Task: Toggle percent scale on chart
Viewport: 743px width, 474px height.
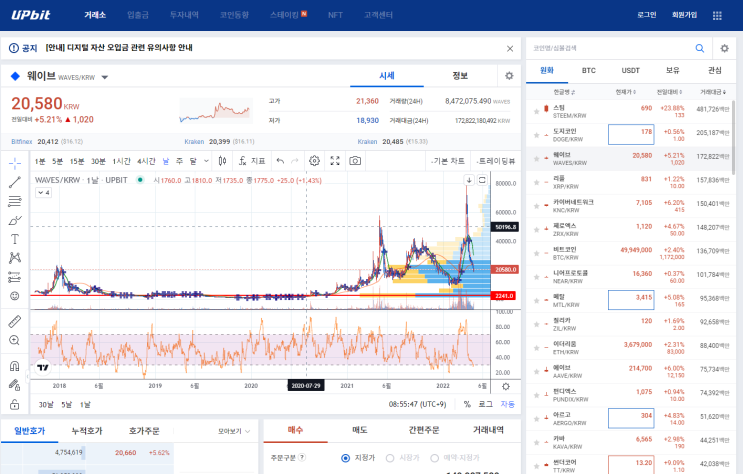Action: (467, 404)
